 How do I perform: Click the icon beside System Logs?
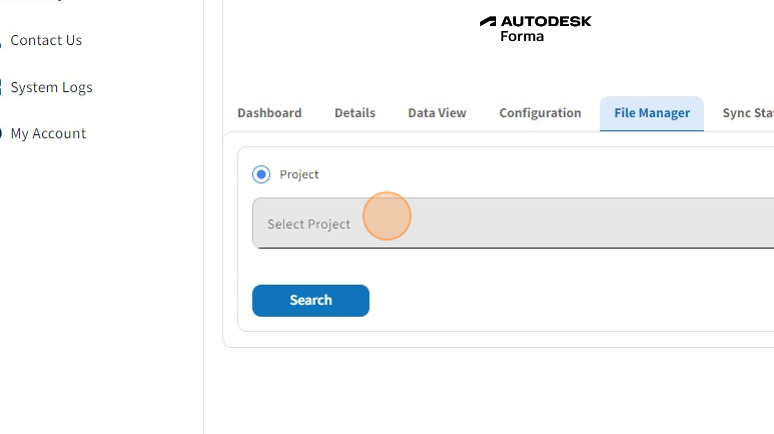pyautogui.click(x=1, y=88)
